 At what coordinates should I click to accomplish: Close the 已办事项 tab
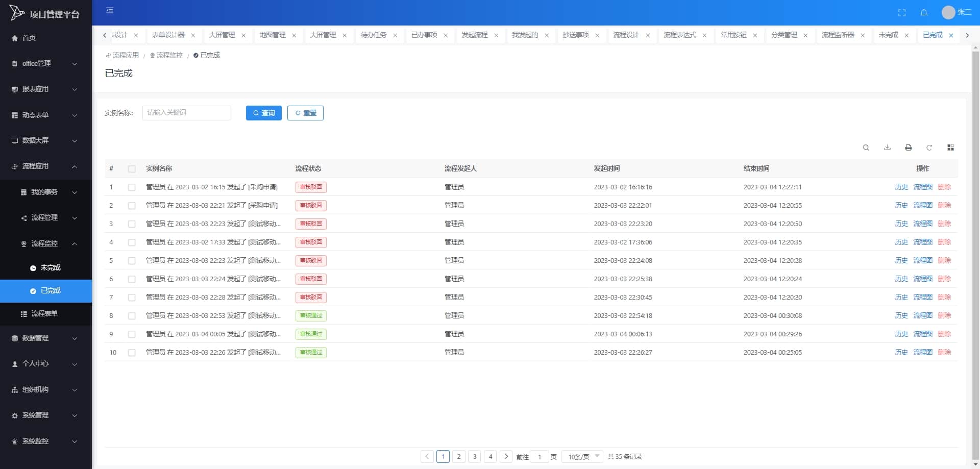click(446, 35)
